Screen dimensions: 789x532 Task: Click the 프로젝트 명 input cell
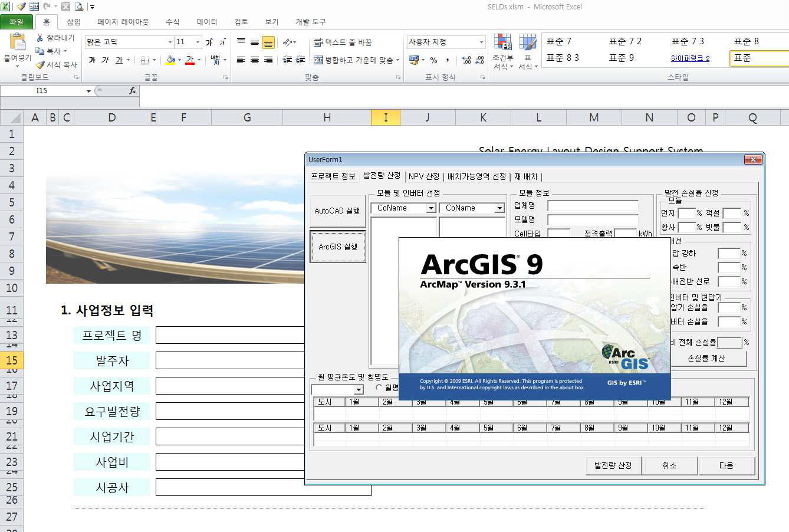[230, 335]
